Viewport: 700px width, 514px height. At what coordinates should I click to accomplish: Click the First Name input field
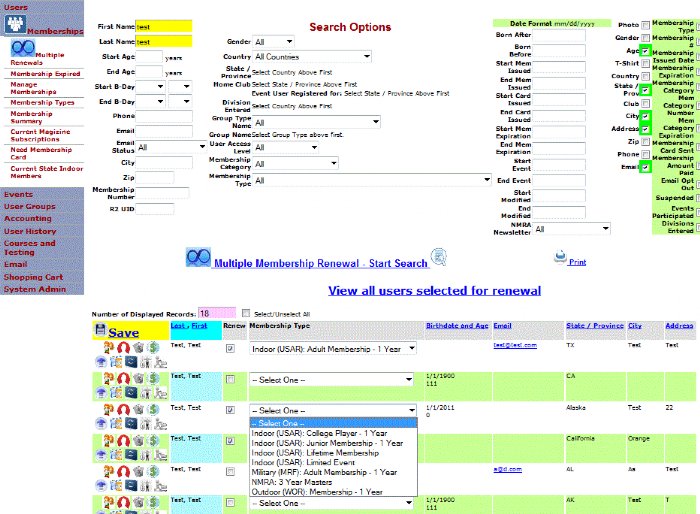[x=164, y=26]
